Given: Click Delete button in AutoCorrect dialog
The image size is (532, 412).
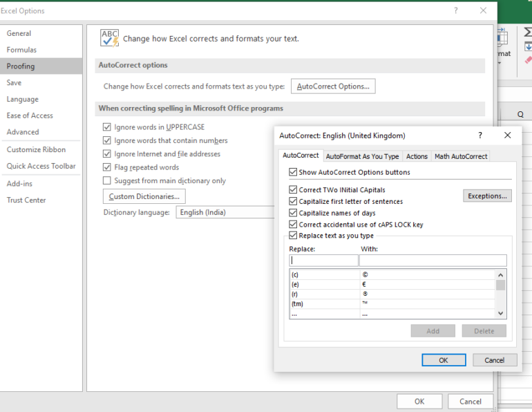Looking at the screenshot, I should 484,331.
